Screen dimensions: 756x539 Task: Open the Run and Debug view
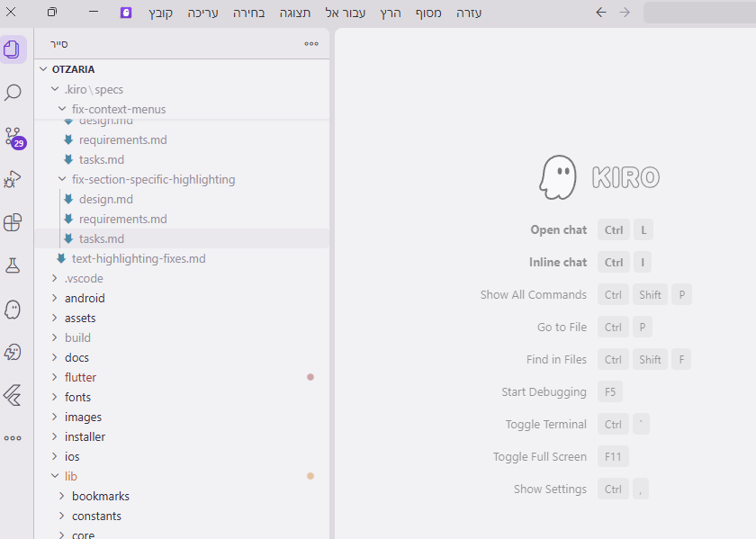tap(13, 179)
